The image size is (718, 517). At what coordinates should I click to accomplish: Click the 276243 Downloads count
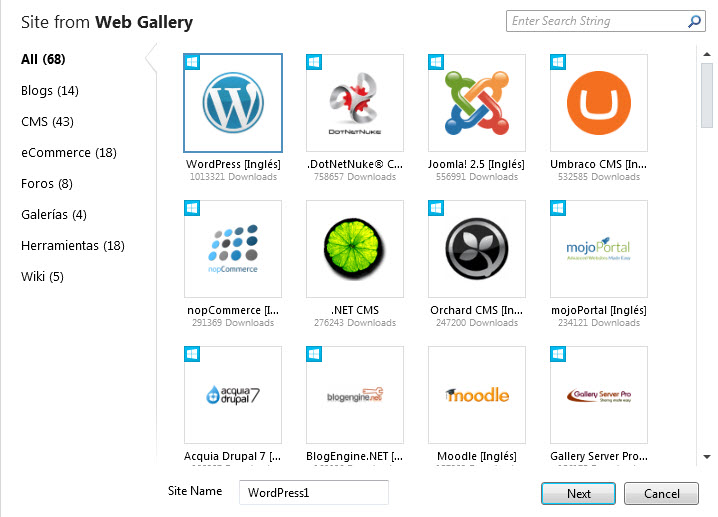[x=355, y=323]
